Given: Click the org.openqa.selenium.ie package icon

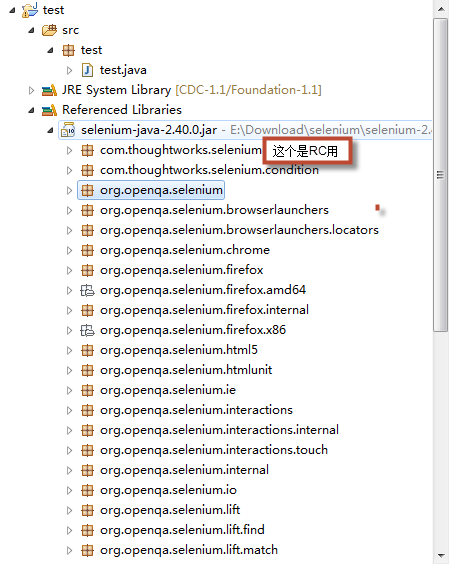Looking at the screenshot, I should (87, 390).
